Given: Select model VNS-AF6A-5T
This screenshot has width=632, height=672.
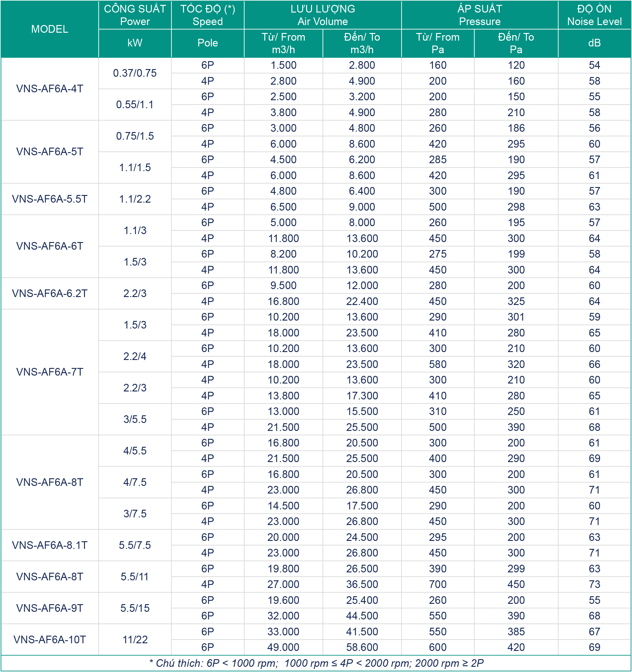Looking at the screenshot, I should 50,152.
